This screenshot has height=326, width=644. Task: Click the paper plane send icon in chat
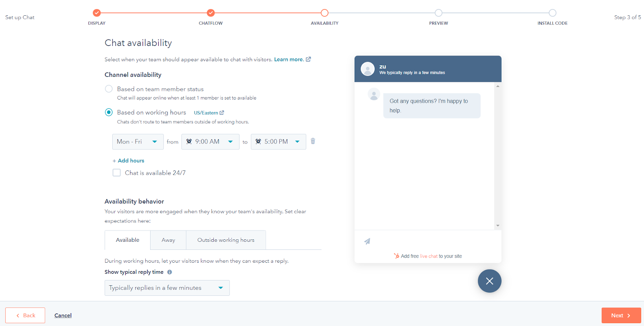tap(367, 241)
